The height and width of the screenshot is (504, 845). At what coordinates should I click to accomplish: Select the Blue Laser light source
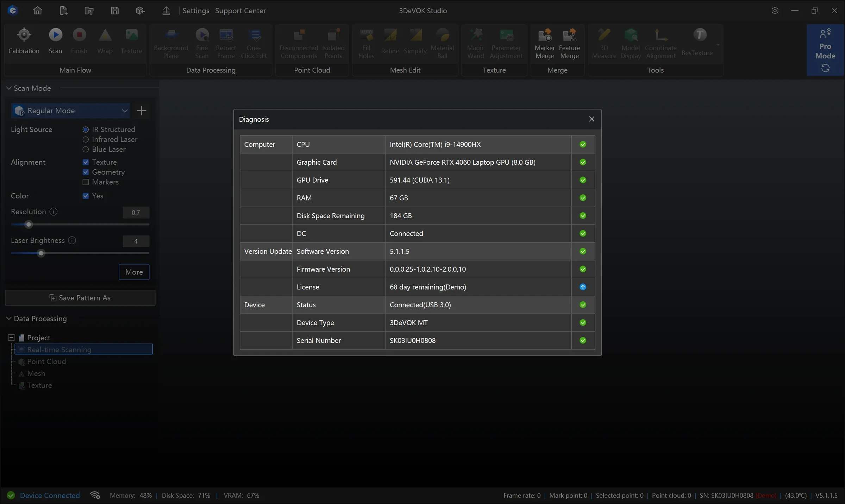coord(86,149)
